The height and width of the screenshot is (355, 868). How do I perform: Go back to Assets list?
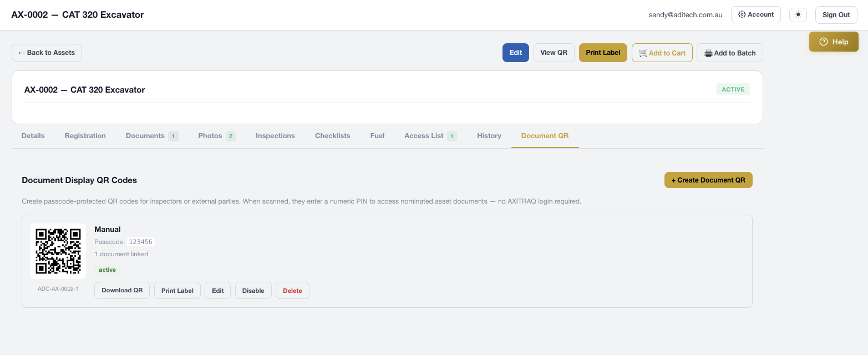point(47,53)
